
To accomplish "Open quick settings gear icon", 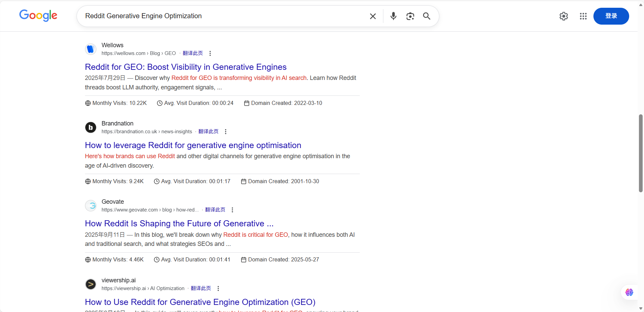I will tap(563, 16).
